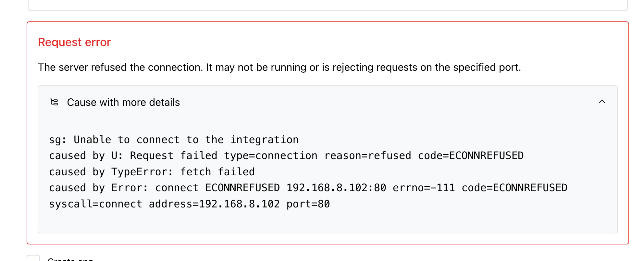Click 'code=ECONNREFUSED' on the Request failed line

coord(471,155)
